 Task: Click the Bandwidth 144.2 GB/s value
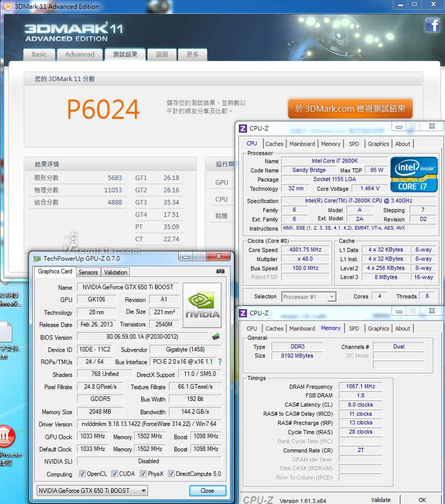point(195,412)
